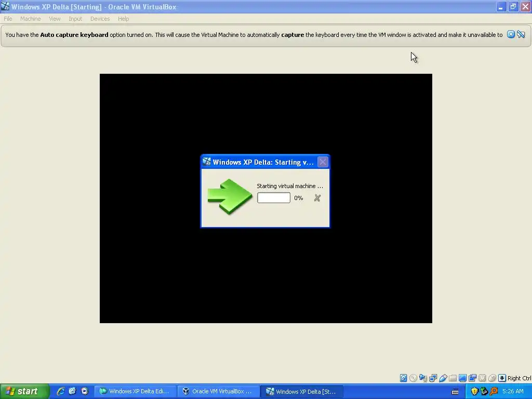The height and width of the screenshot is (399, 532).
Task: Click the green hardware tray icon
Action: (x=484, y=392)
